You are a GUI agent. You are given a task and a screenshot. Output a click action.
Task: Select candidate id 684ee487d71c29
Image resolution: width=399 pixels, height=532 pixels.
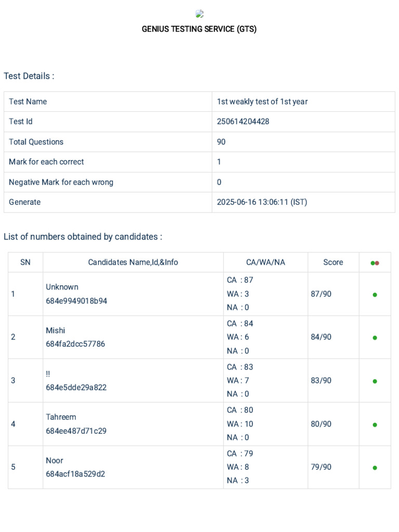point(76,431)
